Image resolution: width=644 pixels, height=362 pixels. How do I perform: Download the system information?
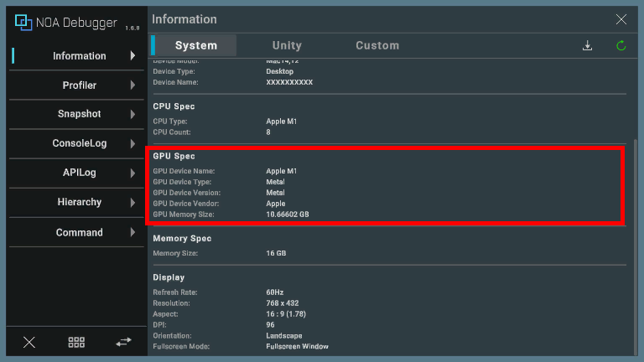[587, 45]
